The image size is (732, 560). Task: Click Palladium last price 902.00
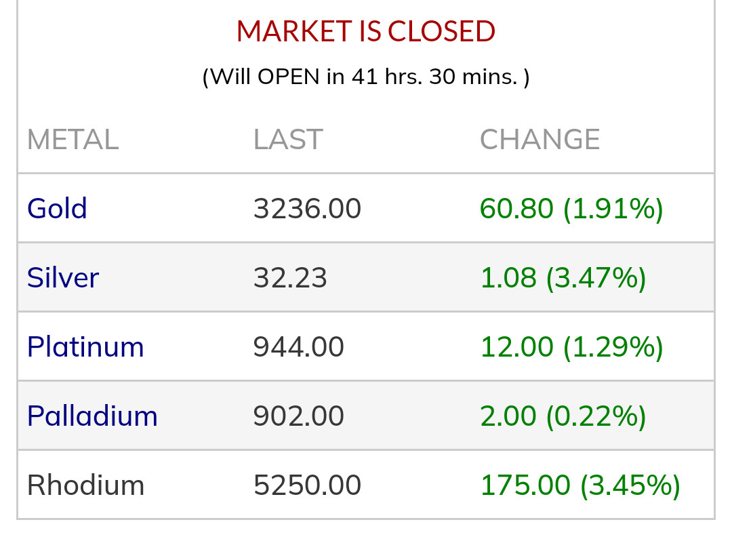[x=298, y=416]
